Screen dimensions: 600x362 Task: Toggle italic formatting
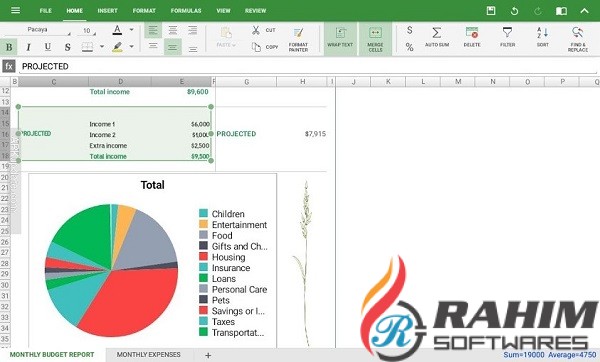point(28,47)
